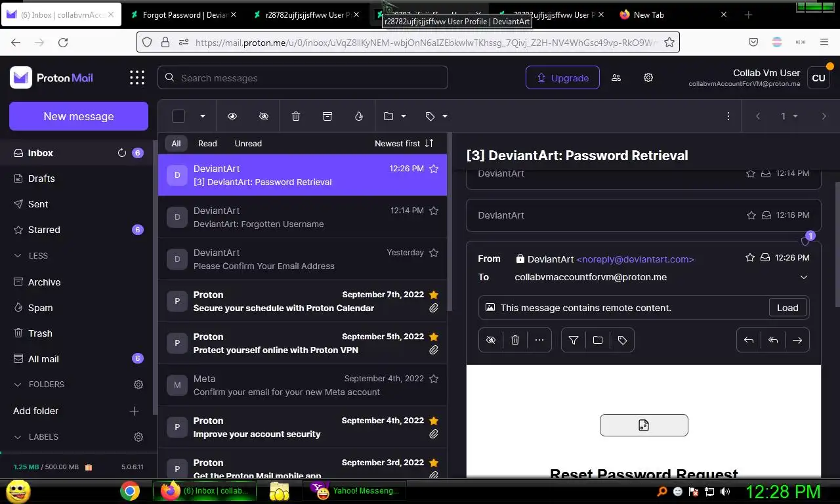This screenshot has width=840, height=504.
Task: Open folders settings gear icon
Action: pos(138,385)
